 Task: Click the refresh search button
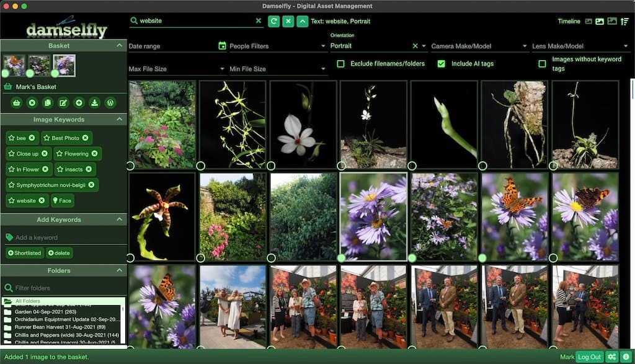273,21
